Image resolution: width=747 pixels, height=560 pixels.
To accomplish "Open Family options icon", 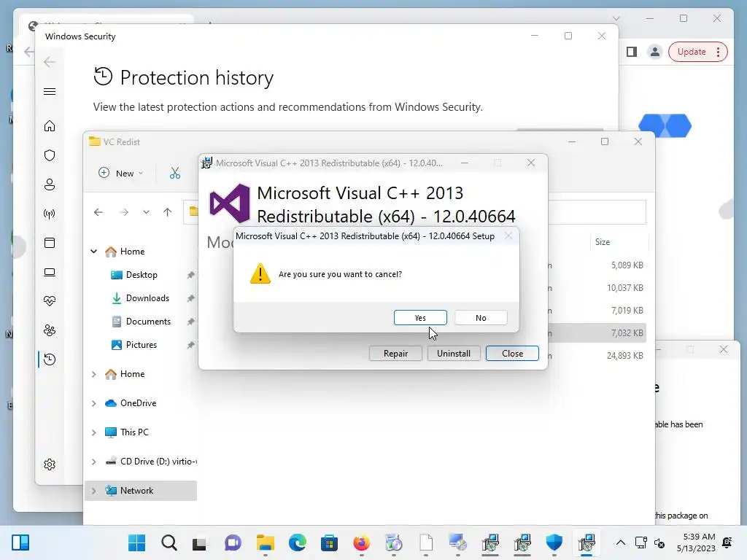I will click(x=50, y=330).
